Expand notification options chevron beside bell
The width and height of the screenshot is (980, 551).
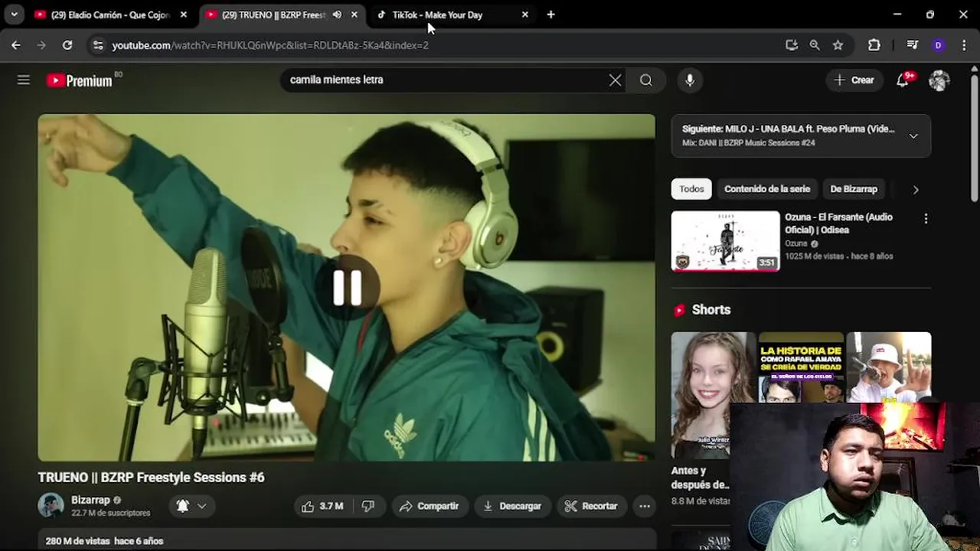point(202,506)
